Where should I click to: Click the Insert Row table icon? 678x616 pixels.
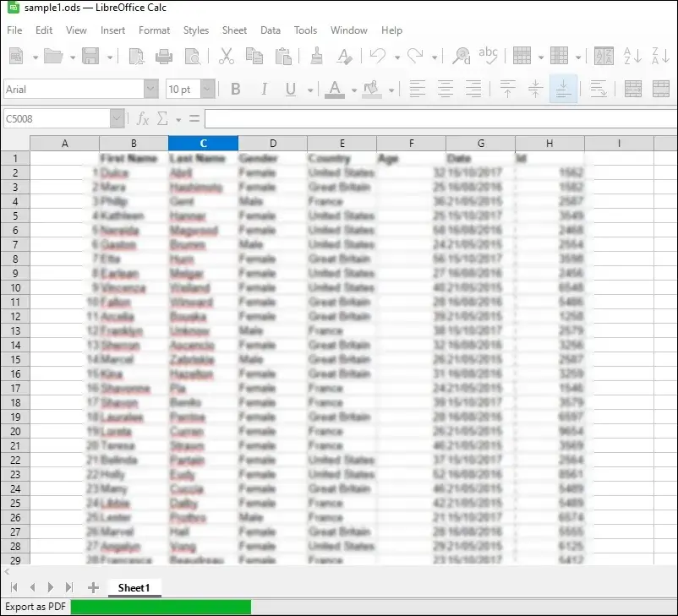tap(522, 57)
